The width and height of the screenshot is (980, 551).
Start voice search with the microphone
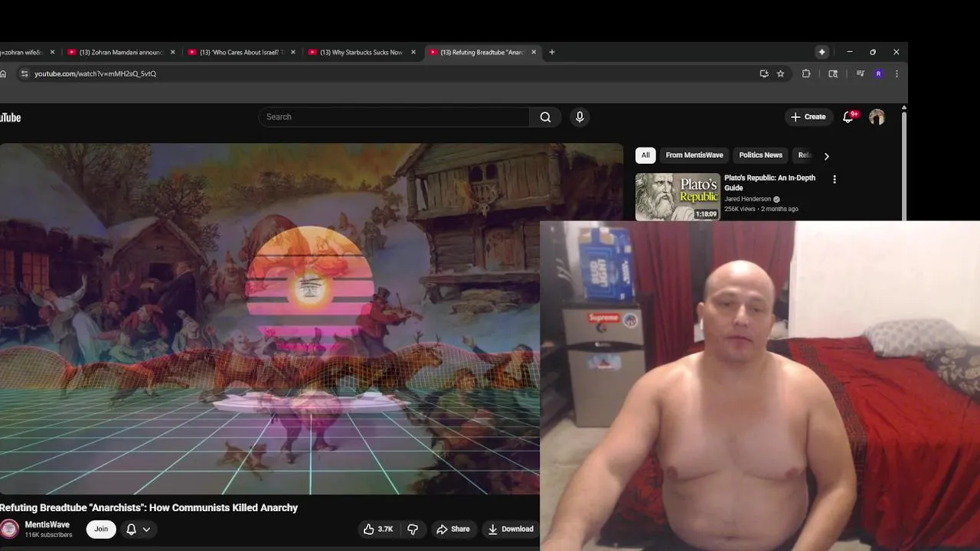point(580,117)
